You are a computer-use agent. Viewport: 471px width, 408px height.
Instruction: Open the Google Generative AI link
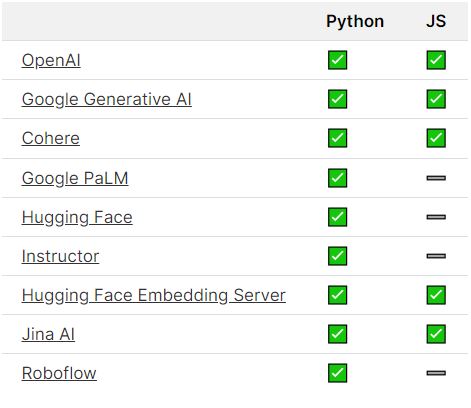click(x=107, y=99)
